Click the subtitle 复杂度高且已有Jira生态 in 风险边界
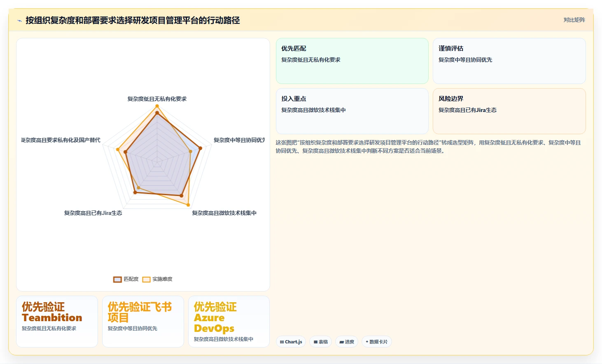 (x=467, y=110)
